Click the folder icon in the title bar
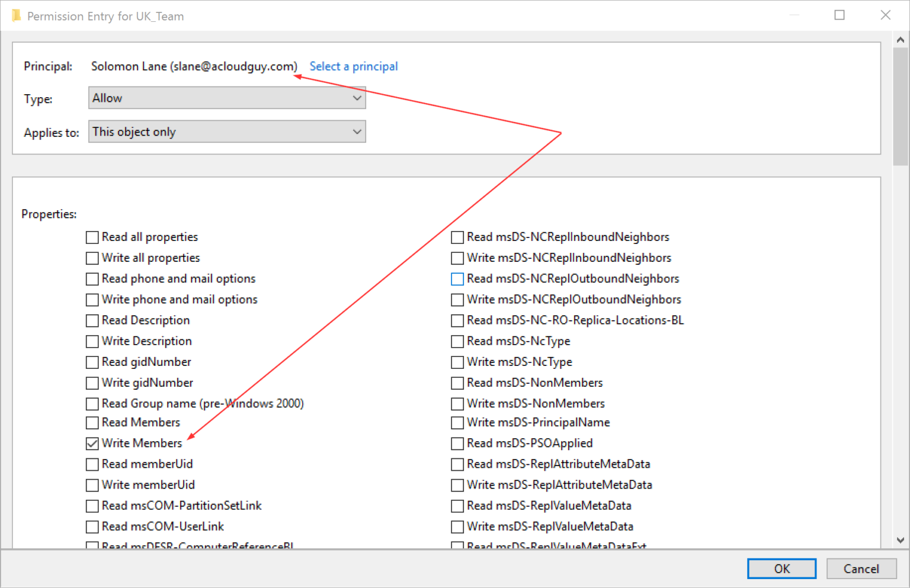 (x=17, y=15)
